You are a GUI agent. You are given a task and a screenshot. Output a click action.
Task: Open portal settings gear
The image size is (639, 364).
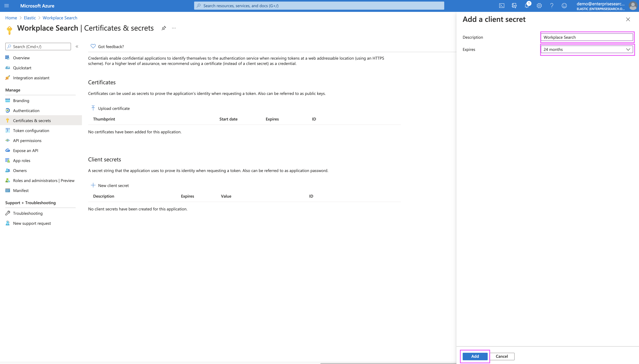point(539,6)
